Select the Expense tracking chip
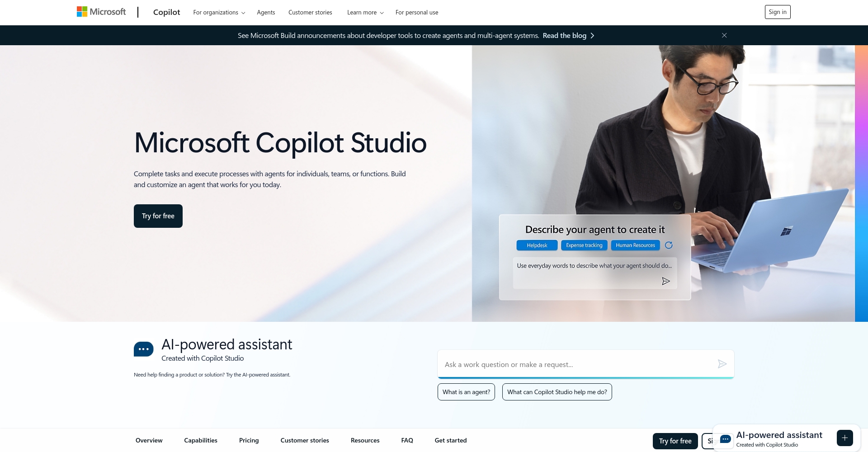868x452 pixels. [584, 245]
